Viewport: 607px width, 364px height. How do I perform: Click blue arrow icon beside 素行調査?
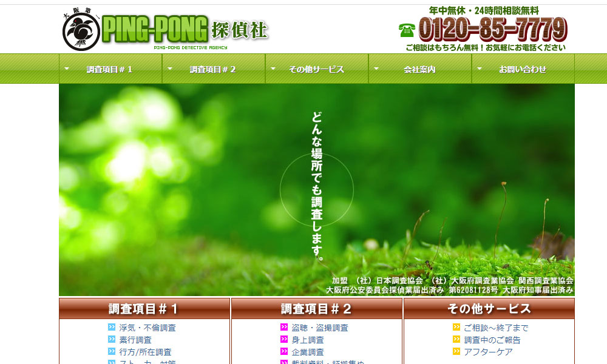pyautogui.click(x=112, y=340)
